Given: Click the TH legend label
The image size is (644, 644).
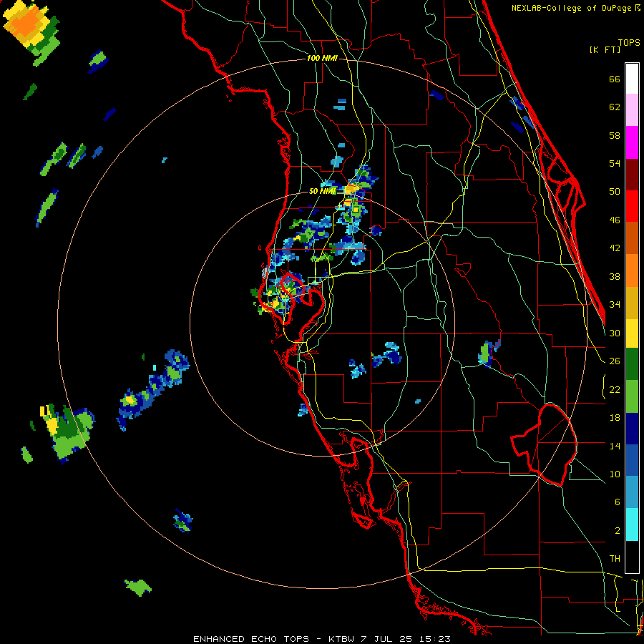Looking at the screenshot, I should [615, 559].
